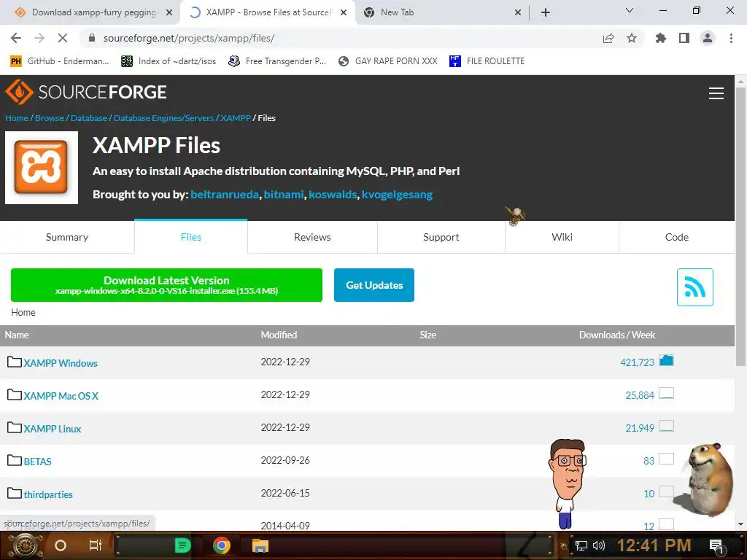The width and height of the screenshot is (747, 560).
Task: Open the Chrome three-dot menu
Action: point(731,38)
